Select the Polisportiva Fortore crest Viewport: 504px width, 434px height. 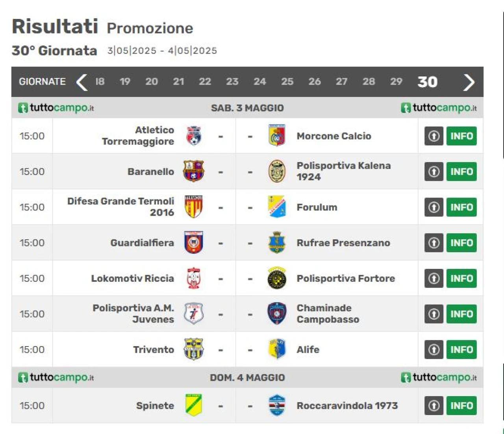(277, 278)
